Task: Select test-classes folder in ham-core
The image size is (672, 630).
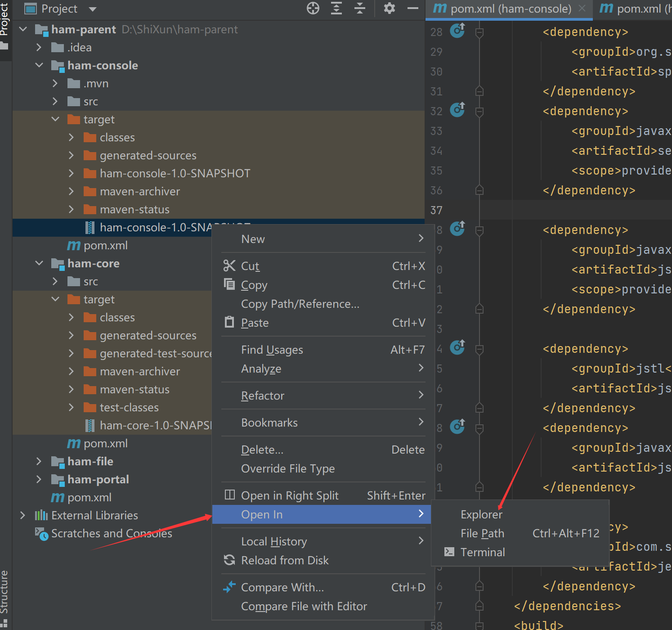Action: (x=129, y=407)
